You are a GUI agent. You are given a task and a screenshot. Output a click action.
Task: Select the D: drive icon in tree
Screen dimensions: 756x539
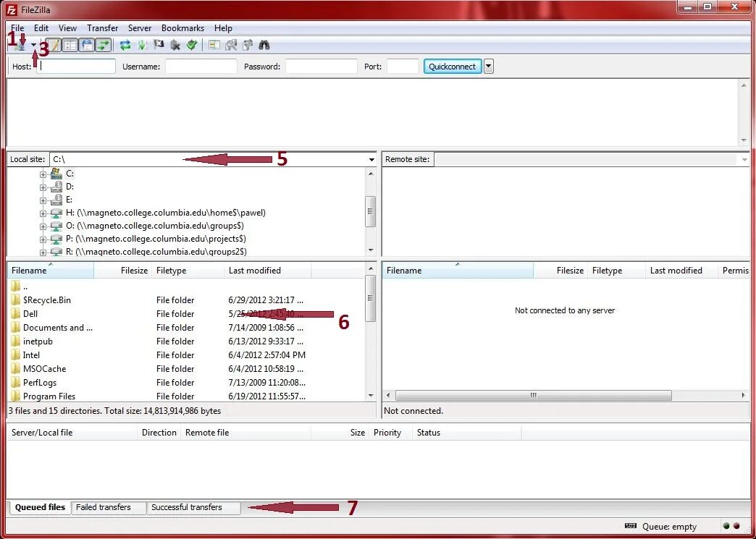tap(56, 187)
